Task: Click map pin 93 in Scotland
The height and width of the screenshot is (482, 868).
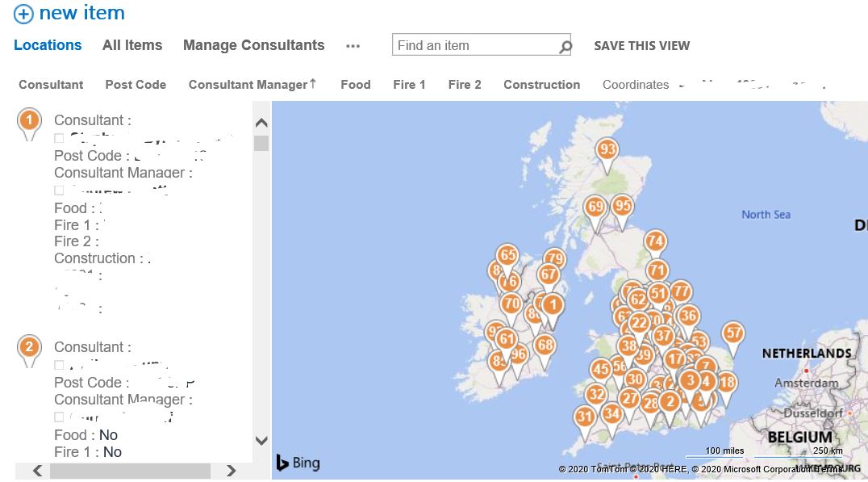Action: point(607,149)
